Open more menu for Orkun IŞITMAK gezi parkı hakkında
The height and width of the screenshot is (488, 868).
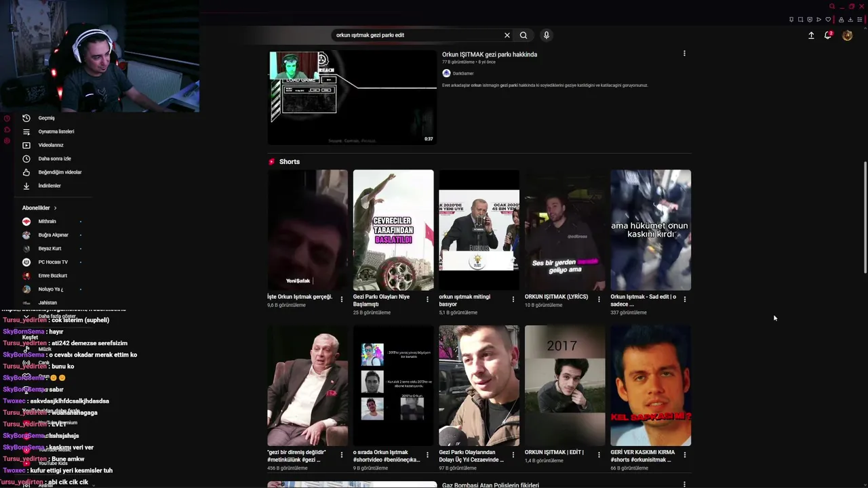tap(684, 54)
